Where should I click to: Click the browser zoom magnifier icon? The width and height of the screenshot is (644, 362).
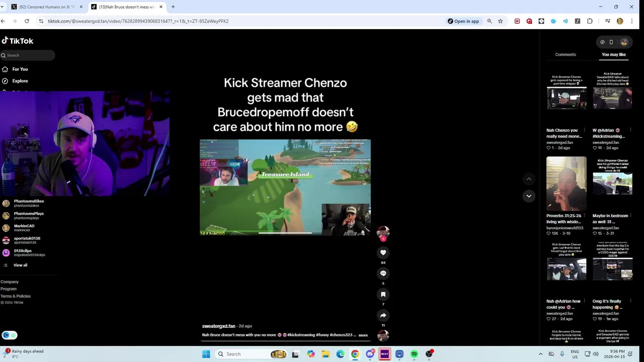pos(489,21)
